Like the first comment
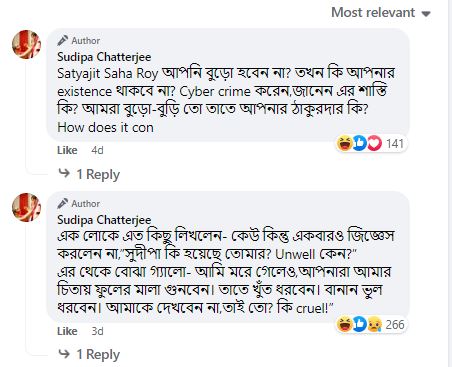Image resolution: width=452 pixels, height=367 pixels. click(67, 150)
